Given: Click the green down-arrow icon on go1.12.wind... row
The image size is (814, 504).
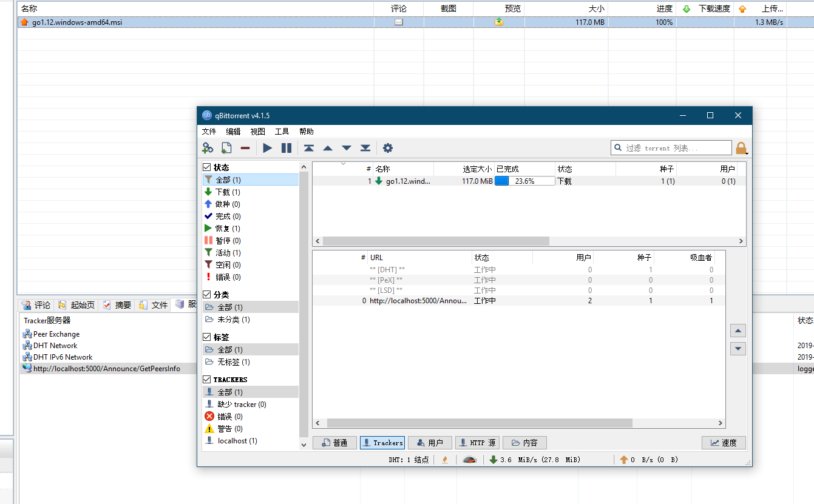Looking at the screenshot, I should (x=379, y=181).
